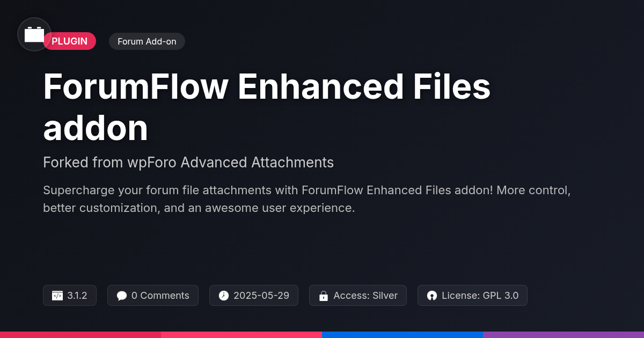Click the subtitle Forked from wpForo Advanced Attachments
This screenshot has width=644, height=338.
188,162
